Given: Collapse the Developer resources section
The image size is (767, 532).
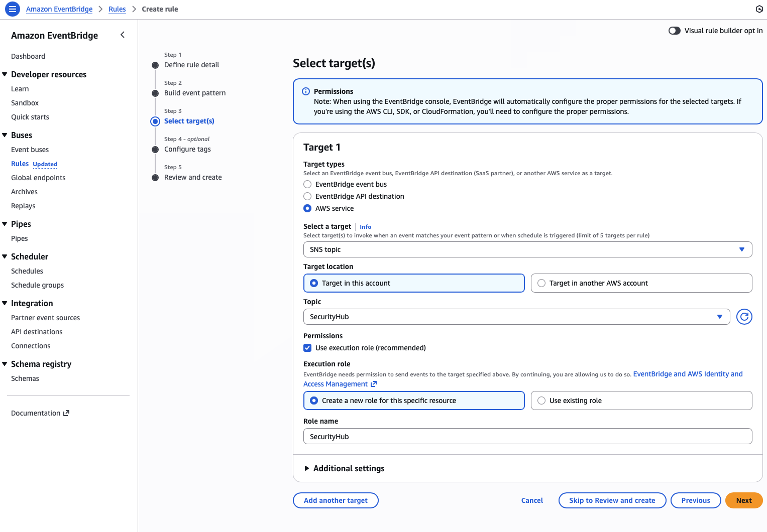Looking at the screenshot, I should tap(5, 74).
